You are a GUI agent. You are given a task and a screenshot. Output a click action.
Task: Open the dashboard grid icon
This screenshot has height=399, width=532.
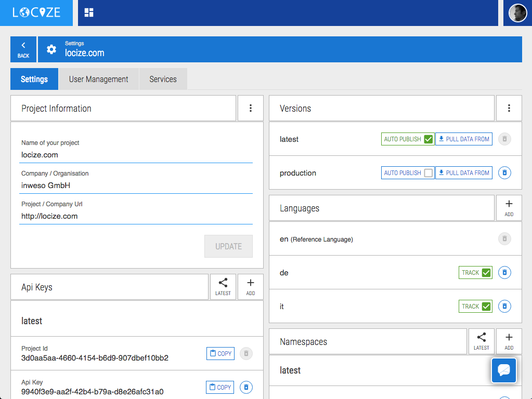(x=89, y=12)
